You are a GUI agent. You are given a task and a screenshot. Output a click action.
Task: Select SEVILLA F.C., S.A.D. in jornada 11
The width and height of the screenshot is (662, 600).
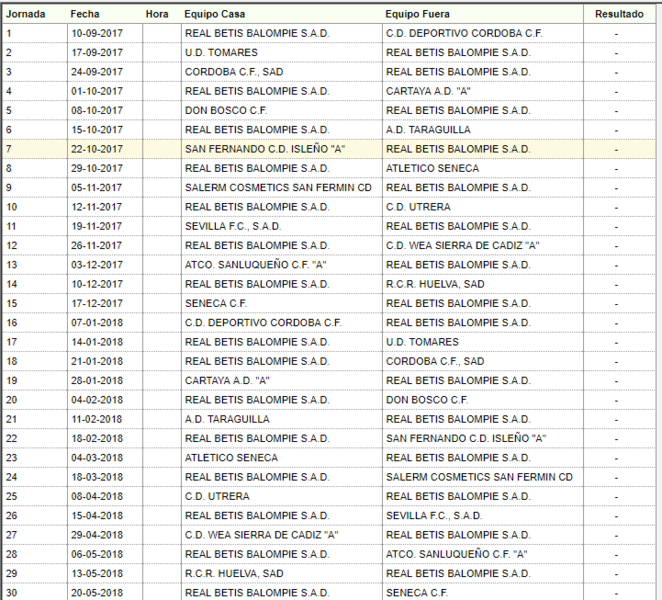(233, 226)
